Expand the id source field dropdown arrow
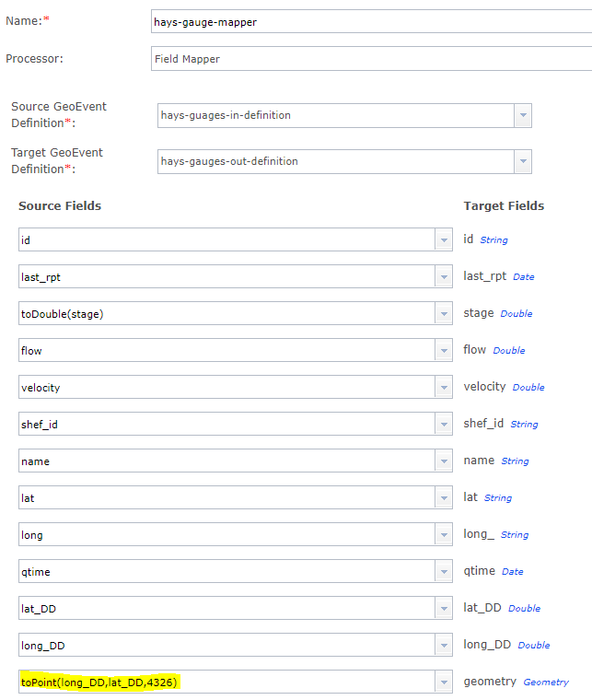This screenshot has height=700, width=592. 443,239
